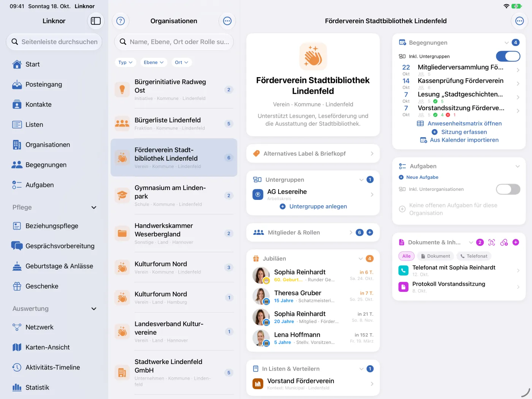Open the Ebene filter dropdown

(154, 62)
